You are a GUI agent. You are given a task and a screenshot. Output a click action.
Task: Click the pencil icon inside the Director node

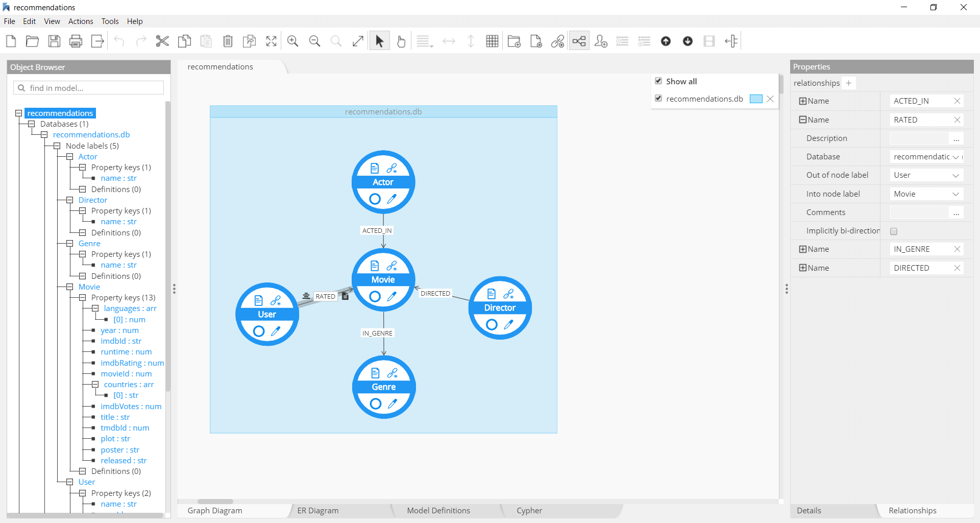point(508,324)
